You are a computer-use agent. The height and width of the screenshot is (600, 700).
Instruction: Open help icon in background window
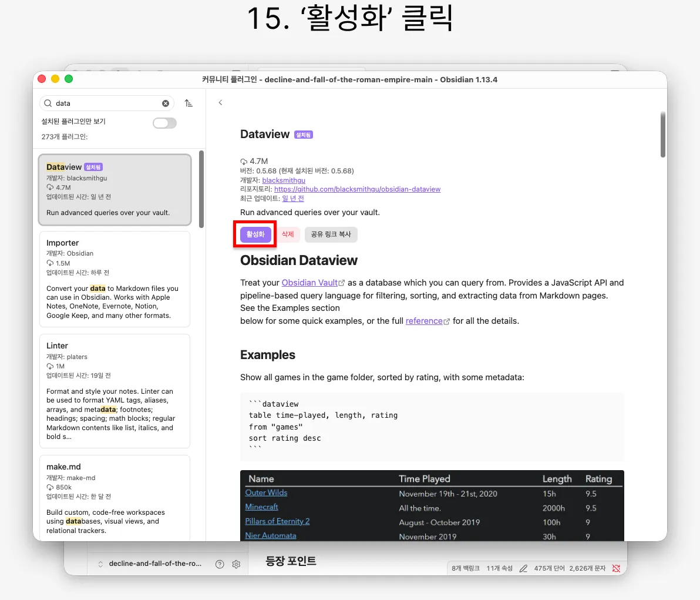pos(220,564)
